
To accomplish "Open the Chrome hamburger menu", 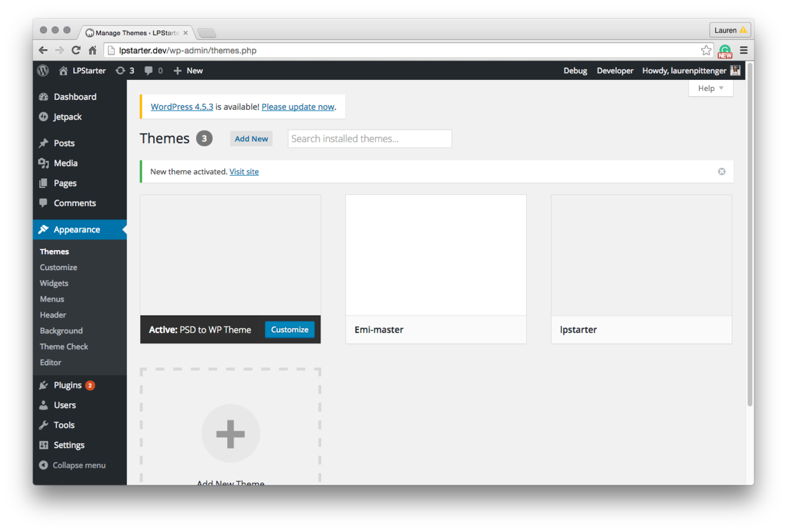I will click(744, 50).
